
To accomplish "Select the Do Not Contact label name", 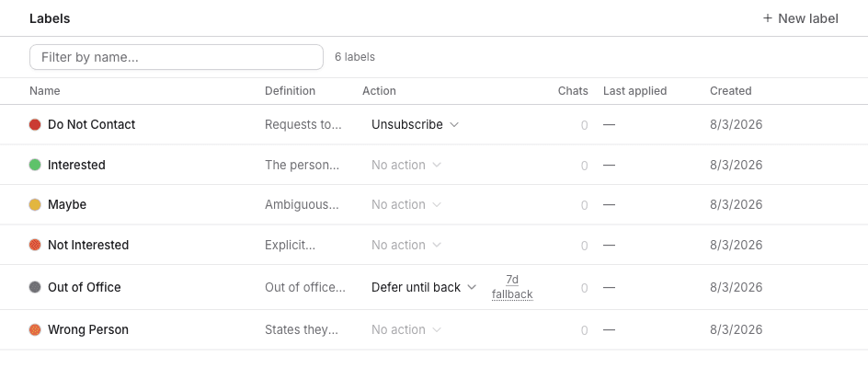I will click(x=91, y=125).
